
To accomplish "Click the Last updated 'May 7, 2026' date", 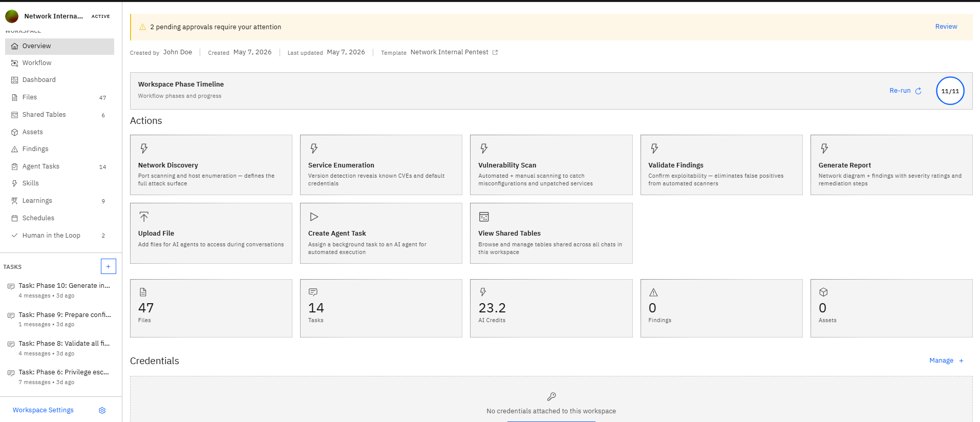I will [x=346, y=52].
